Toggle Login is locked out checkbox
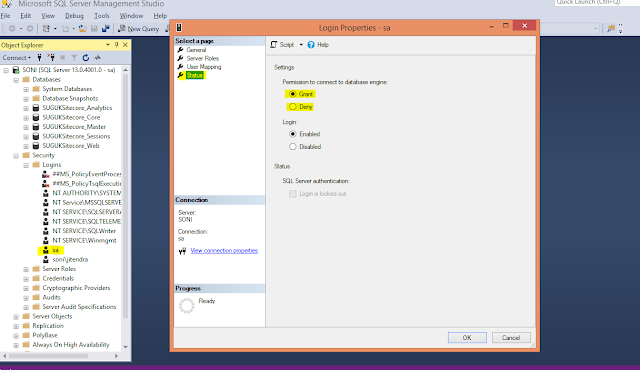This screenshot has height=370, width=640. click(x=293, y=194)
